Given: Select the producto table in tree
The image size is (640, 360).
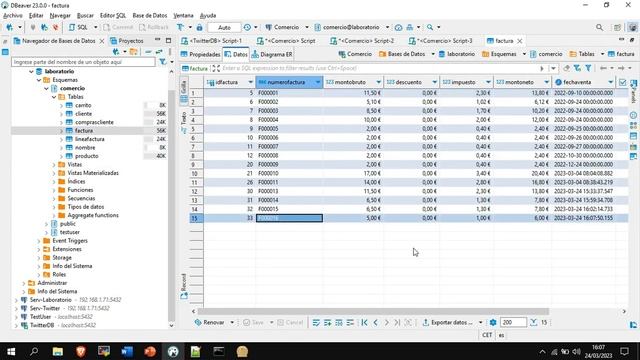Looking at the screenshot, I should [87, 156].
